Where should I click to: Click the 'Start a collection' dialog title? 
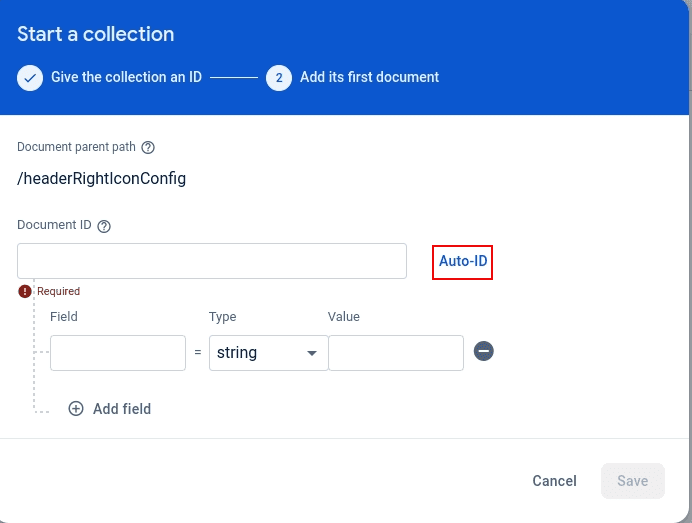tap(96, 34)
